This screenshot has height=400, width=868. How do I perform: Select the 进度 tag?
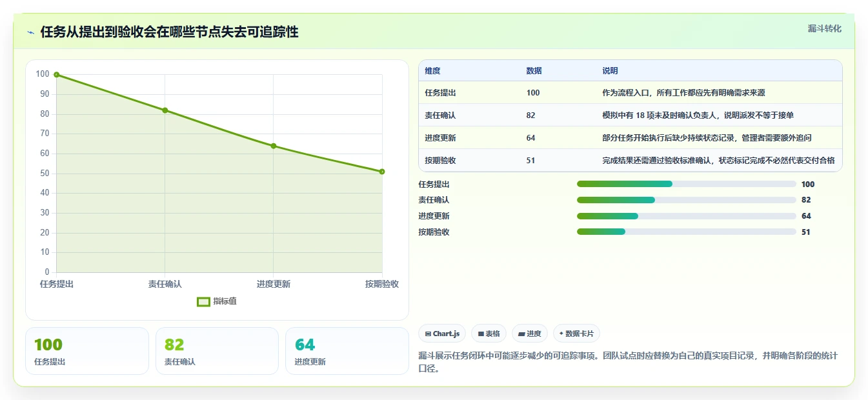pos(529,334)
